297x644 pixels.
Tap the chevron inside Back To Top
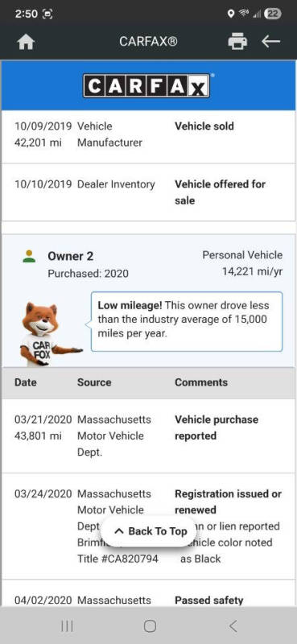(x=119, y=531)
